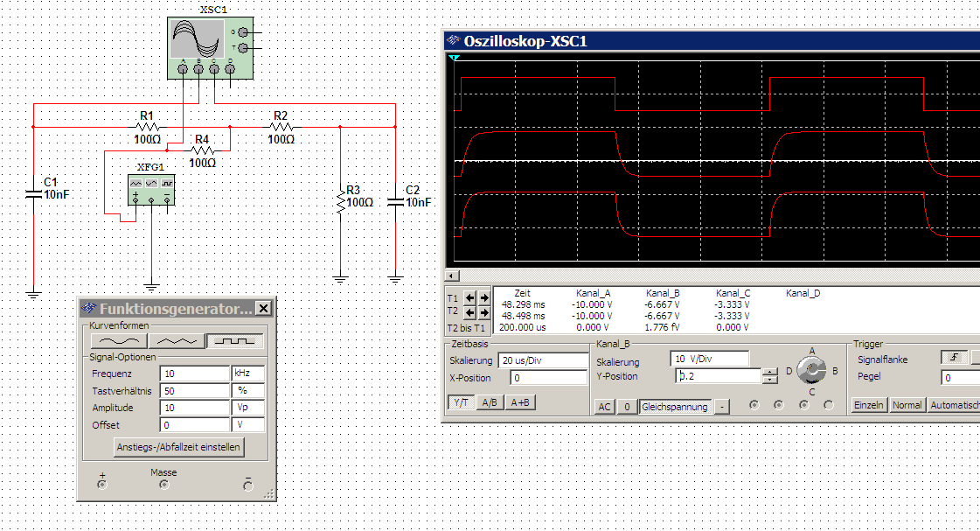The image size is (980, 531).
Task: Set trigger mode to Automatisch
Action: click(955, 405)
